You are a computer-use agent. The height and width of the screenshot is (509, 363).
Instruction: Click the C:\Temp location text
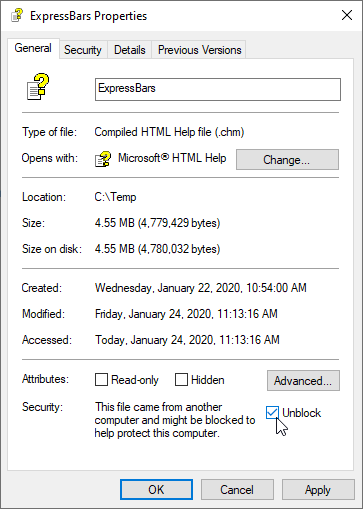tap(115, 197)
